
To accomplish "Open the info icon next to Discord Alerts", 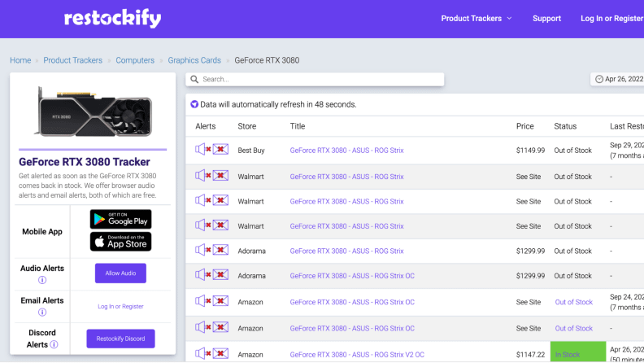I will tap(54, 344).
